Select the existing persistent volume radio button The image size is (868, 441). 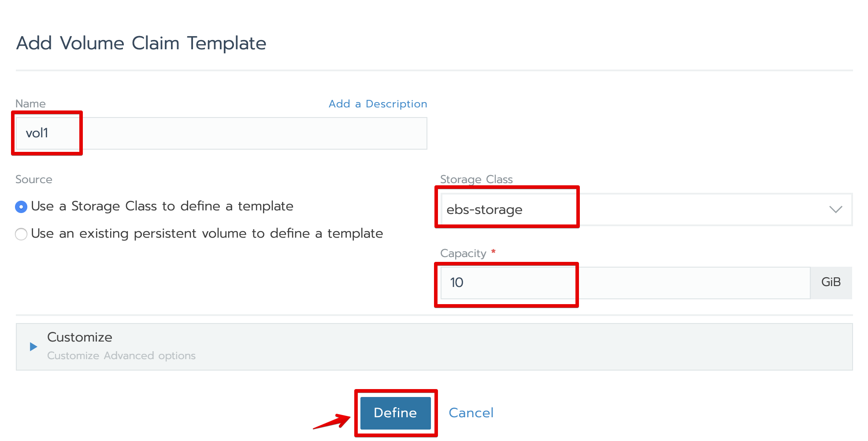pos(21,234)
